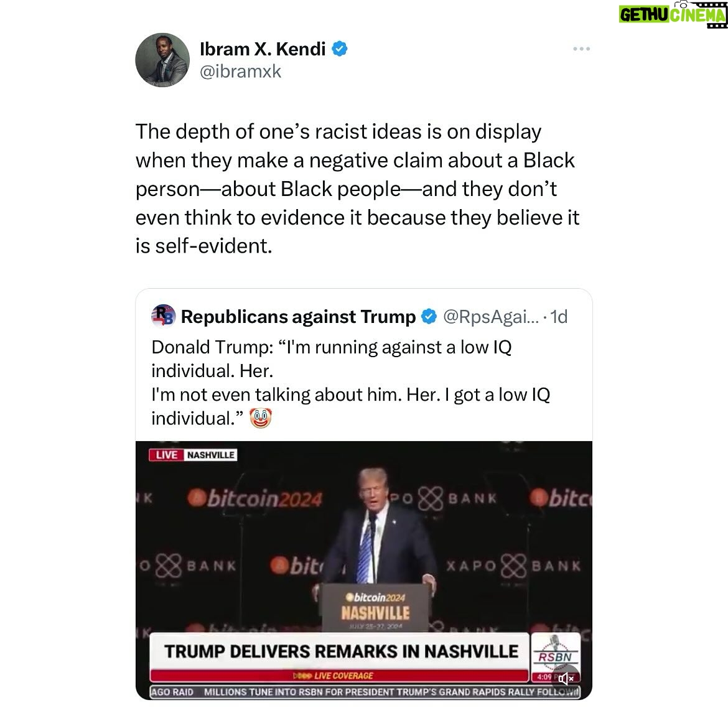Click the LIVE COVERAGE red bar
The width and height of the screenshot is (728, 728).
[339, 676]
